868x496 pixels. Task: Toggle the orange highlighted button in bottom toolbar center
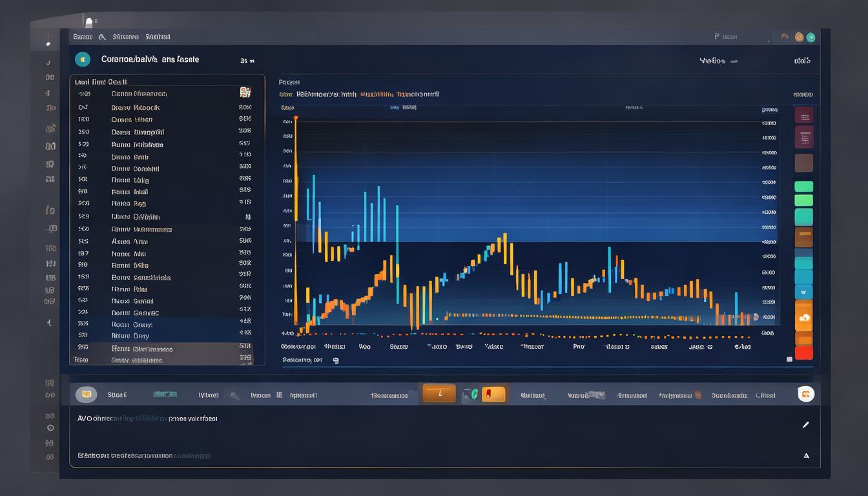pos(439,393)
